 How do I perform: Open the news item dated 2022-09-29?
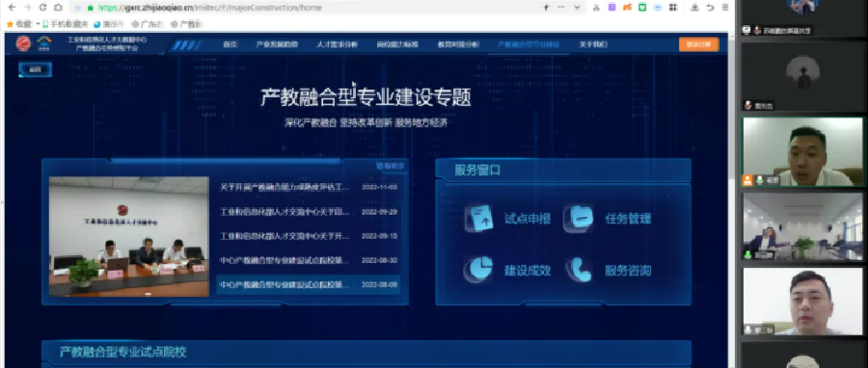[308, 212]
